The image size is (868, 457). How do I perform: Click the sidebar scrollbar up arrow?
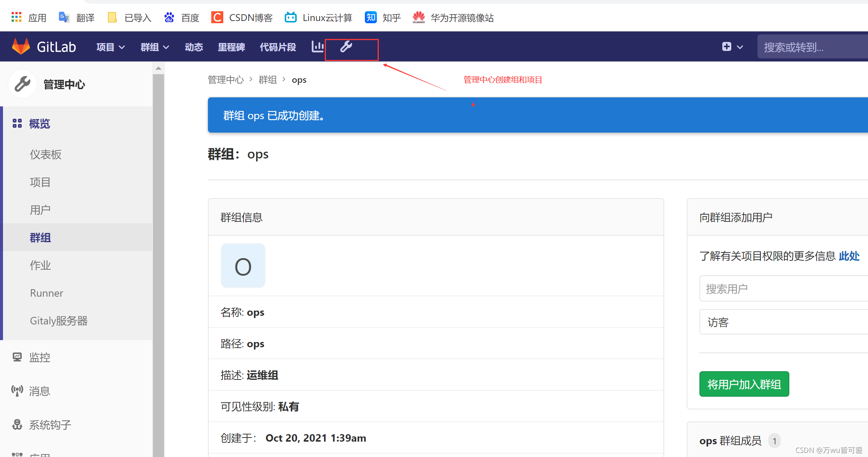158,68
